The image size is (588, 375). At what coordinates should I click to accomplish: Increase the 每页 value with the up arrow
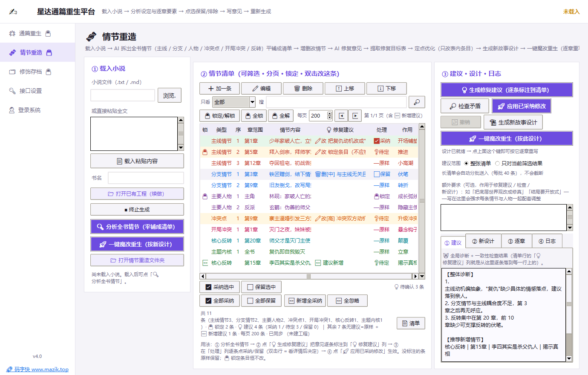point(329,113)
